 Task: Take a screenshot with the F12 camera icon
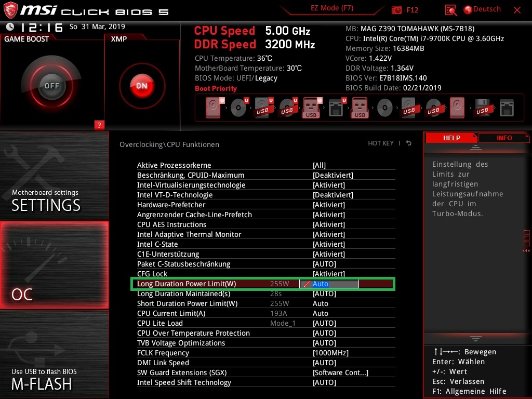[396, 10]
